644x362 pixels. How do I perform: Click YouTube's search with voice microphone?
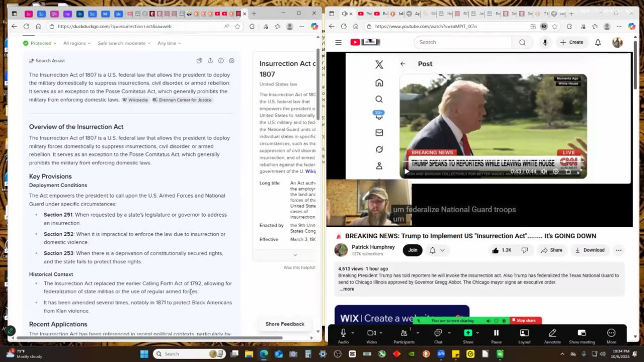(545, 42)
